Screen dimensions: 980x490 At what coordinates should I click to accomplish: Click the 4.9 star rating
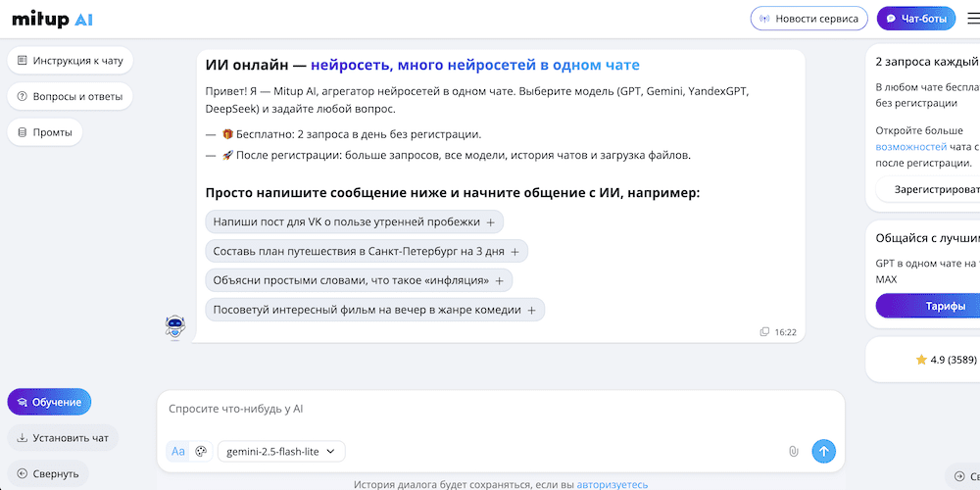(x=946, y=360)
